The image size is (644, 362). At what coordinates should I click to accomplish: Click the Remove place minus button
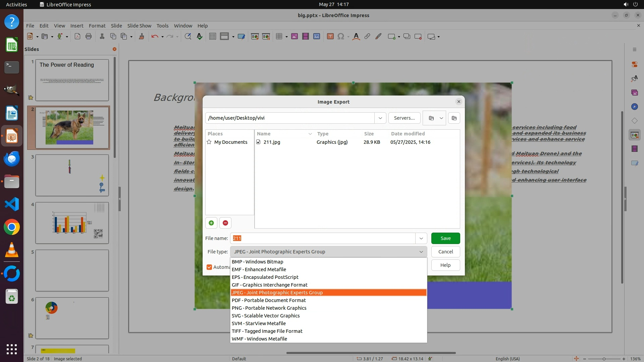coord(225,223)
